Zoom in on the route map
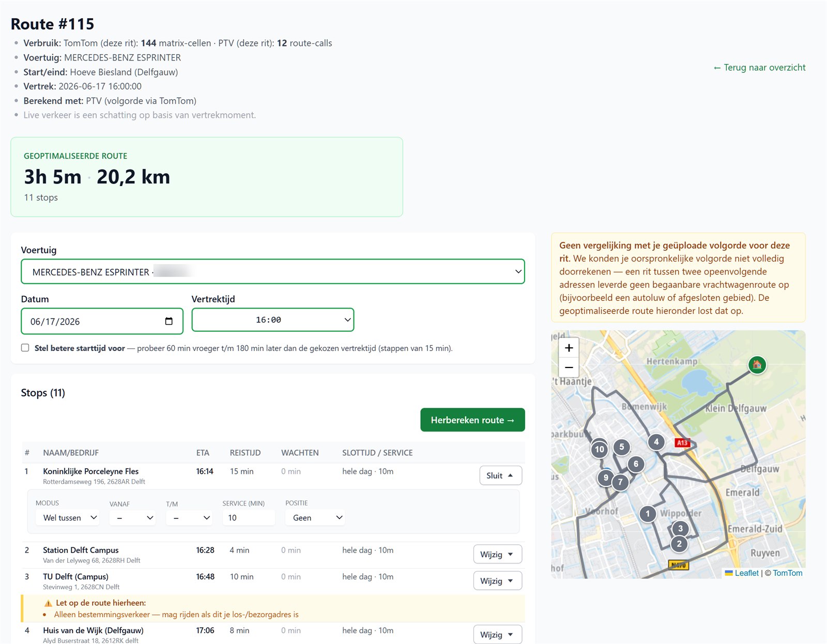 tap(569, 348)
